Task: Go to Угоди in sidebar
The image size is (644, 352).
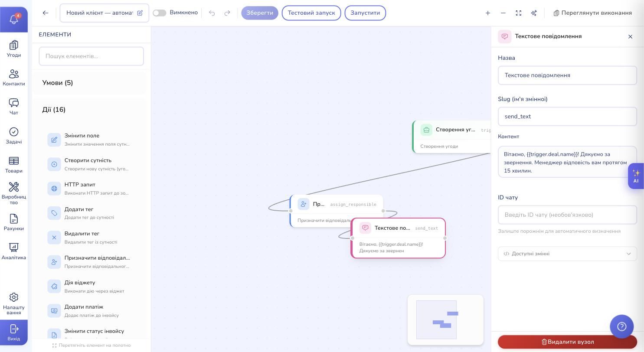Action: tap(14, 49)
